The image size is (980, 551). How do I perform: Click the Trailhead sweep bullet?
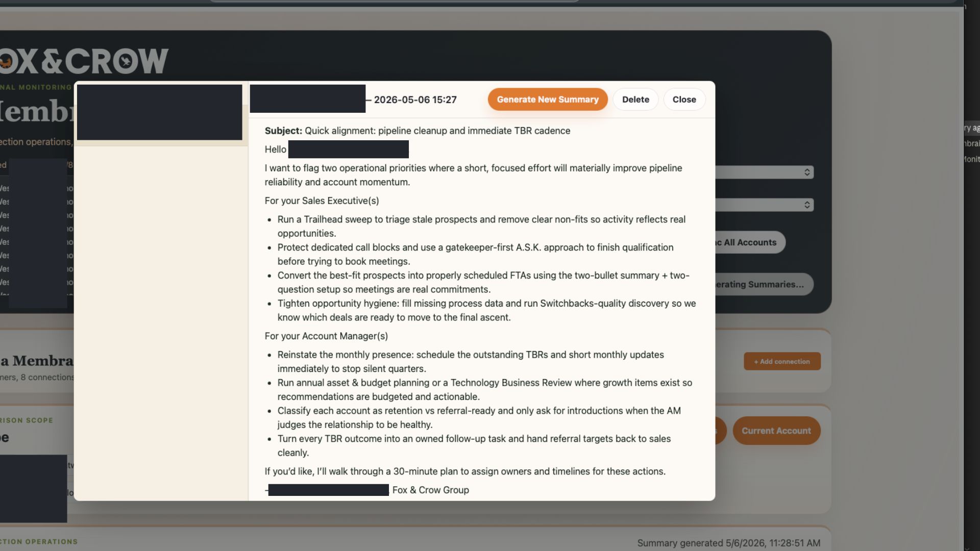coord(481,226)
